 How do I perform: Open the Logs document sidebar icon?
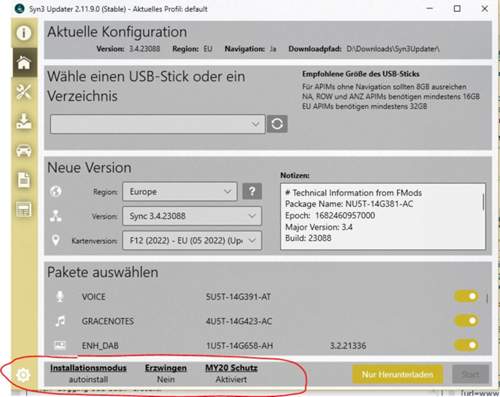pos(24,180)
